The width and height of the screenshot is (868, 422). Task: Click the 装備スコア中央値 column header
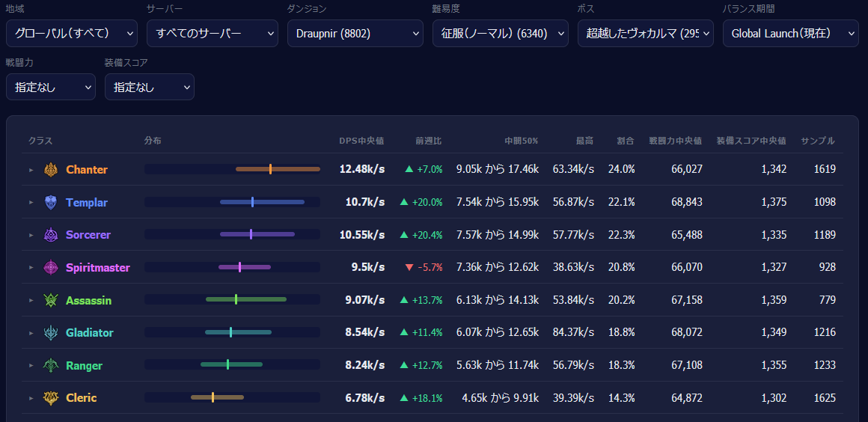(751, 141)
